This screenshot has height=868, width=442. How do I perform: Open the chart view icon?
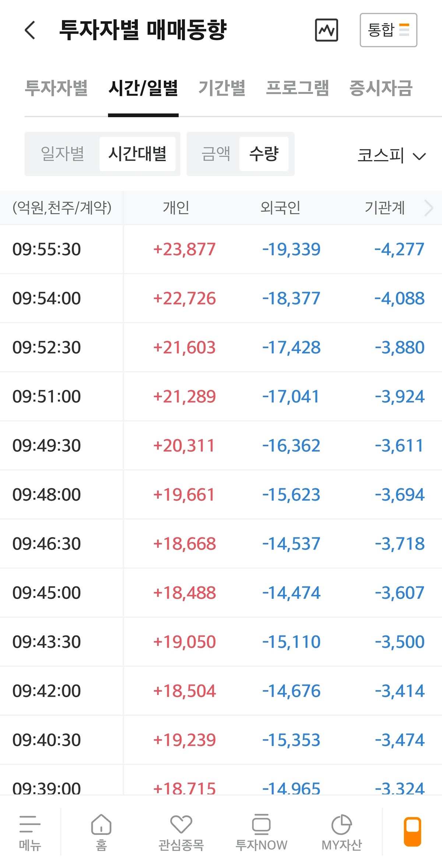(326, 30)
